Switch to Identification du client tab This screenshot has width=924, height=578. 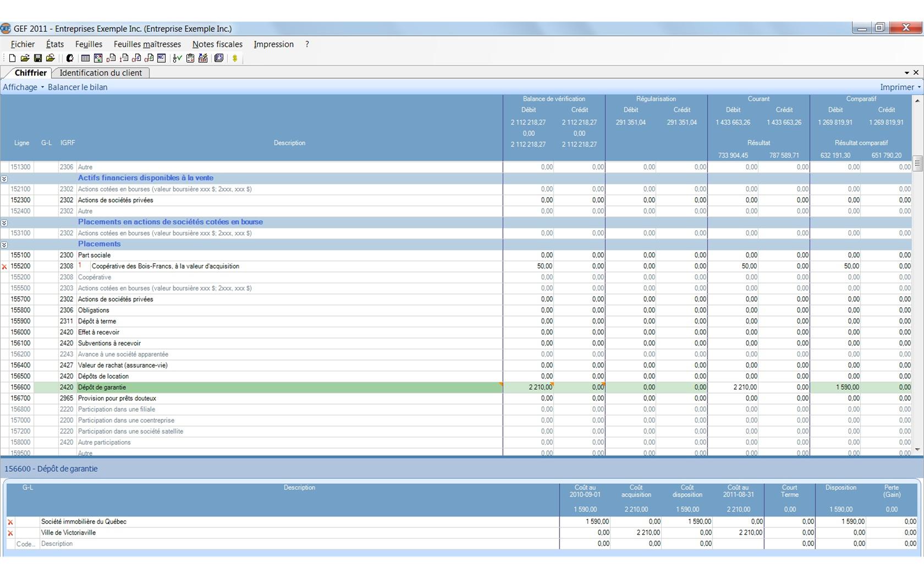(x=101, y=73)
